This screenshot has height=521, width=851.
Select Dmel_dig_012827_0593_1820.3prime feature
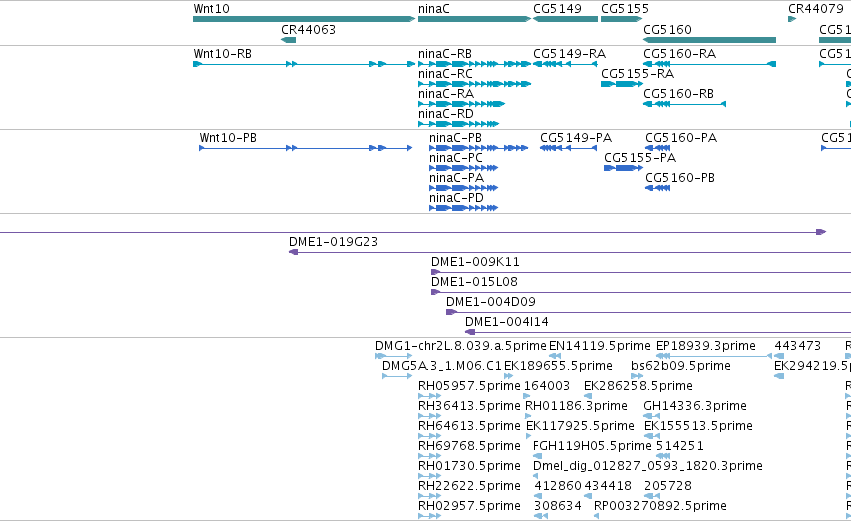point(536,476)
